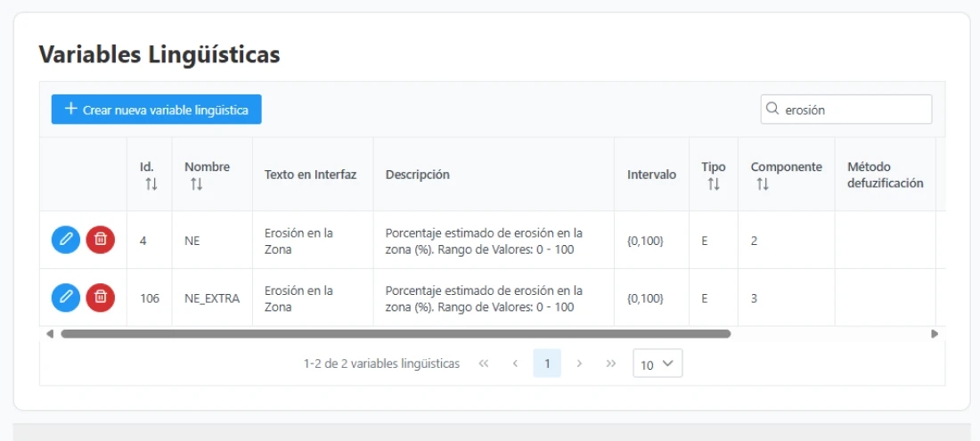Jump to last page of results
Viewport: 980px width, 441px height.
(x=611, y=363)
